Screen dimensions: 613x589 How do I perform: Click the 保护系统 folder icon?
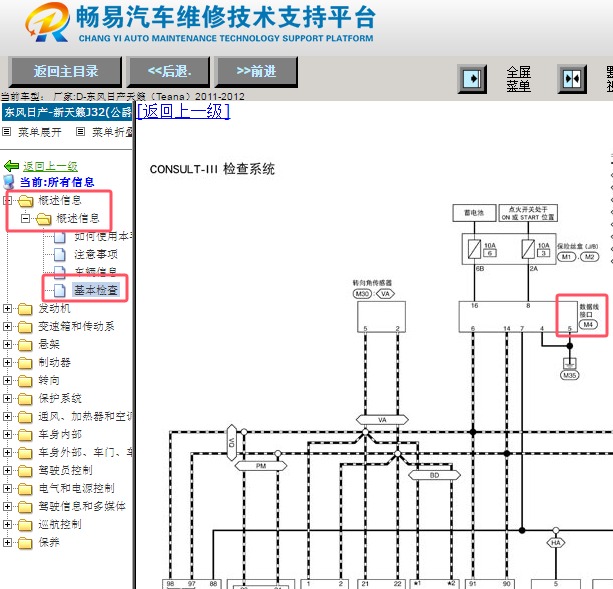[25, 399]
